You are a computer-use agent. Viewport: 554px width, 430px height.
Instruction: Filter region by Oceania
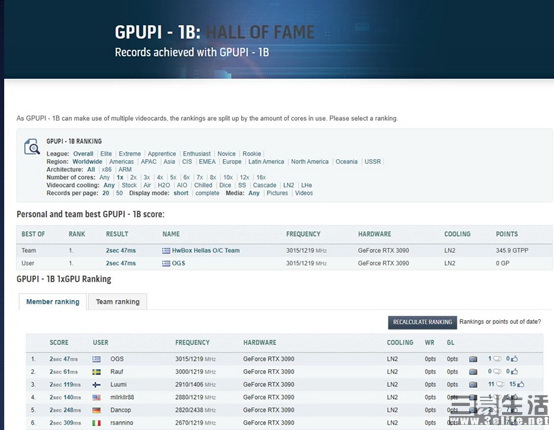[x=346, y=161]
